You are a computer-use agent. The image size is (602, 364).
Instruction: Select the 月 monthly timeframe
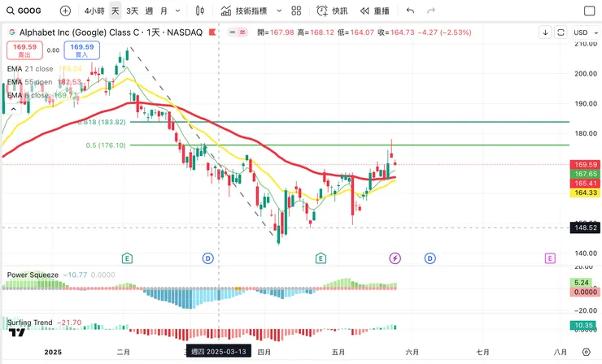(164, 11)
